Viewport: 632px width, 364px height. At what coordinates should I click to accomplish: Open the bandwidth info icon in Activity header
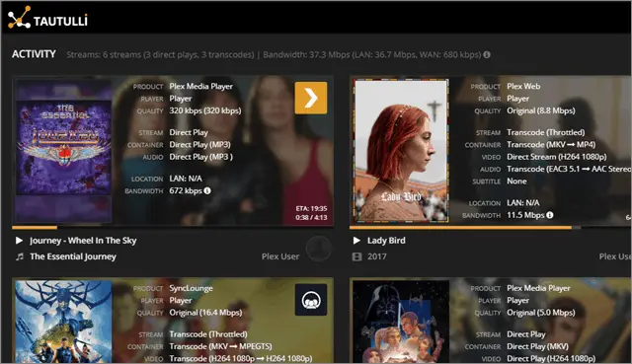point(487,54)
